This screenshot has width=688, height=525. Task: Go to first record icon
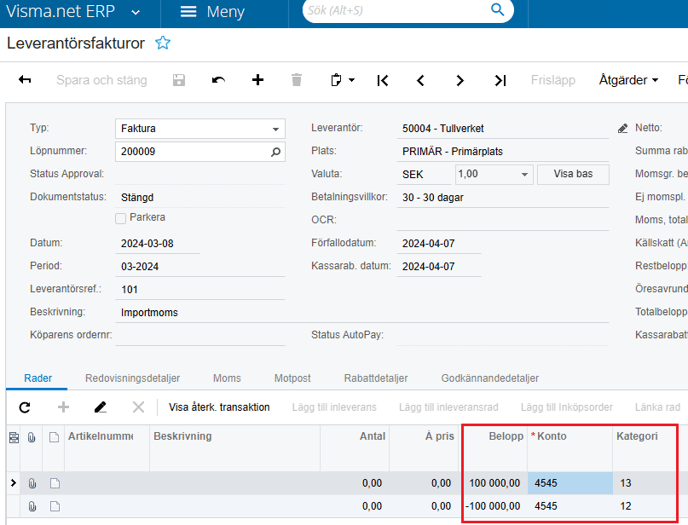pyautogui.click(x=383, y=80)
